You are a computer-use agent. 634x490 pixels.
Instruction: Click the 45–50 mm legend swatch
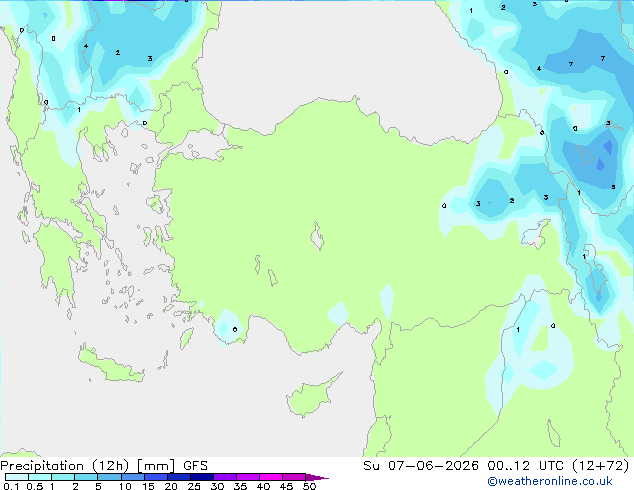(294, 477)
